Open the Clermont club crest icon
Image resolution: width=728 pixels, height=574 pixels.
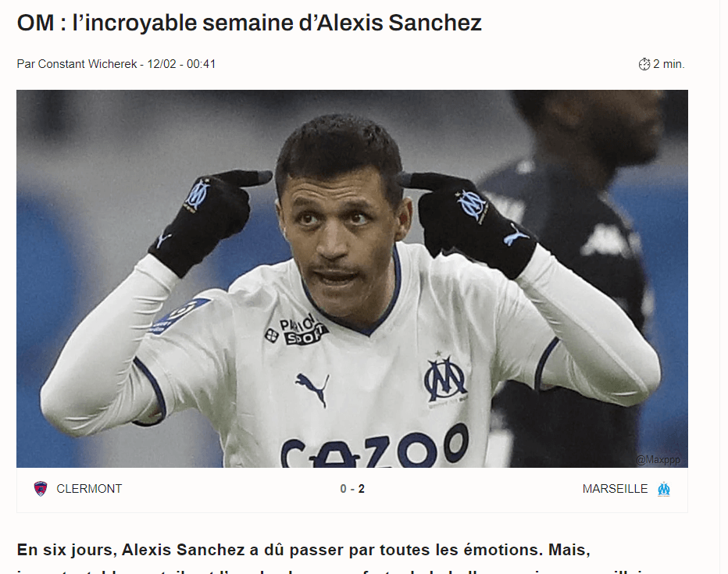click(41, 489)
